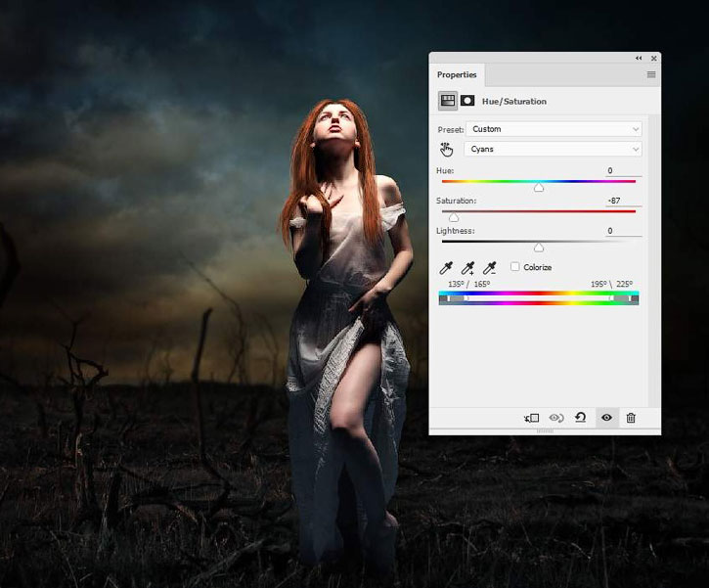This screenshot has height=588, width=709.
Task: Select the Add to Sample eyedropper
Action: pyautogui.click(x=468, y=268)
